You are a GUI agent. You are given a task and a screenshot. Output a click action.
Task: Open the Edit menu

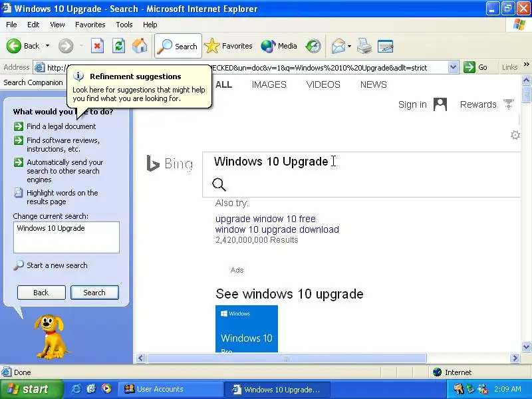(x=33, y=25)
